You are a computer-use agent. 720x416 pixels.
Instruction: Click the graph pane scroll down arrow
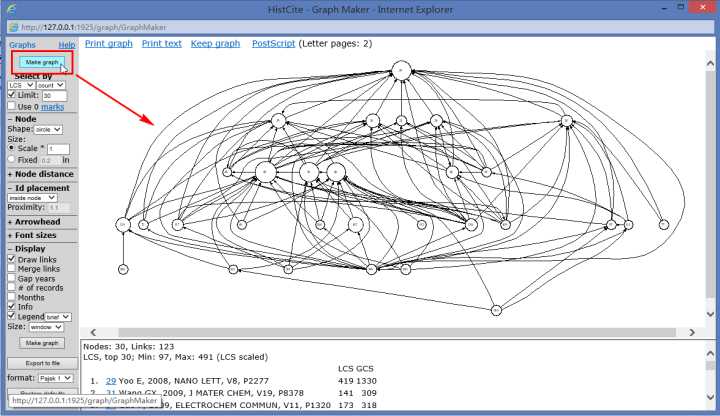pos(710,314)
